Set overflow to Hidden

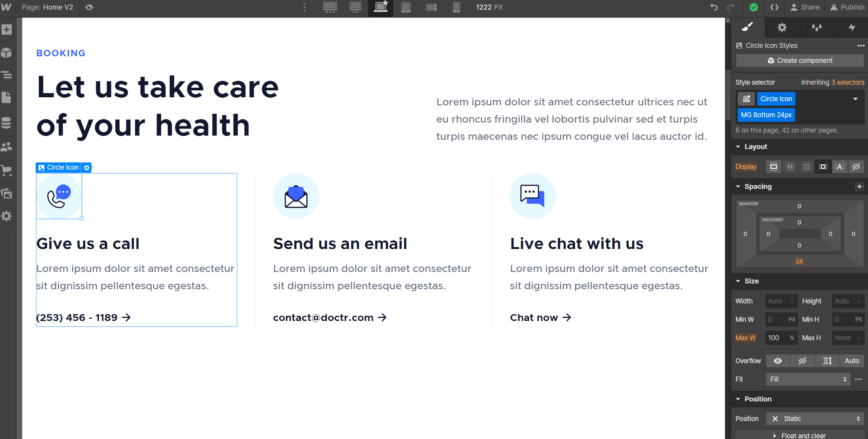coord(802,361)
